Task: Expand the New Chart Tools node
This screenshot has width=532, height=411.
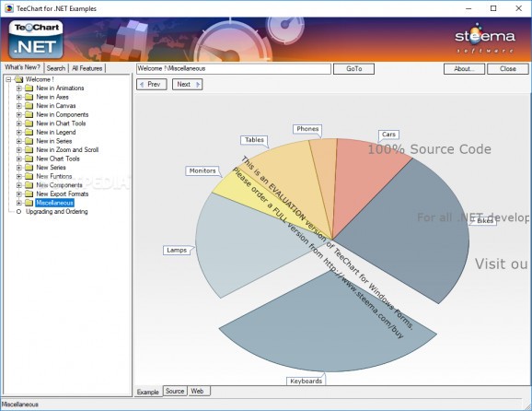Action: point(19,159)
